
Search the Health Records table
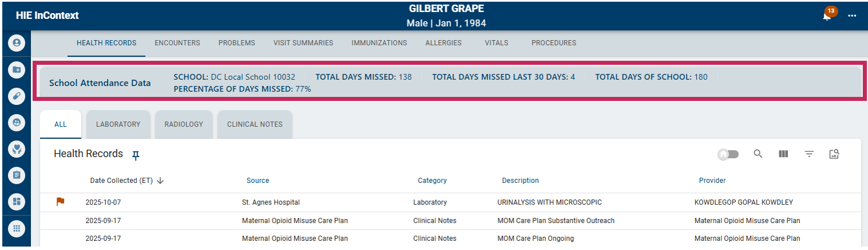click(758, 154)
